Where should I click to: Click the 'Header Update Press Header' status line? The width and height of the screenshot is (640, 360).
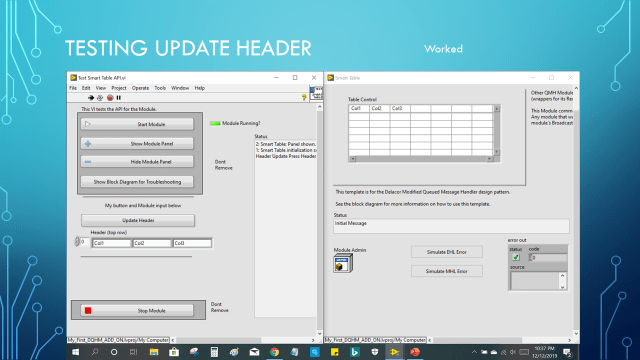point(286,156)
